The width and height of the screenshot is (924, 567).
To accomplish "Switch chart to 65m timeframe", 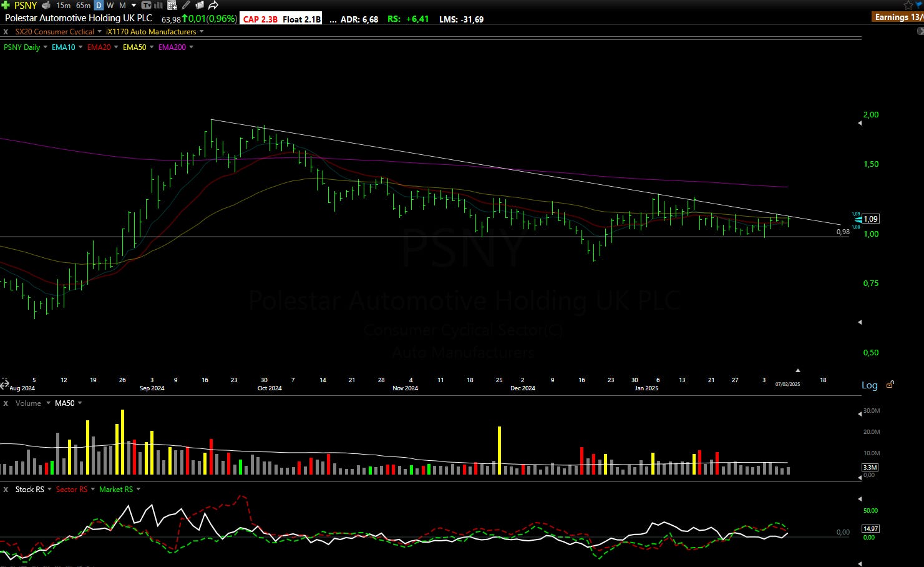I will (83, 5).
